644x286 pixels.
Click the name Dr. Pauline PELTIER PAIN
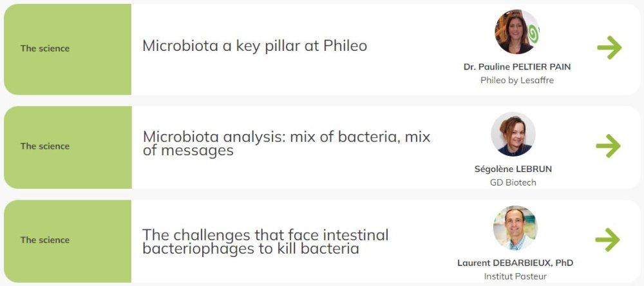517,67
